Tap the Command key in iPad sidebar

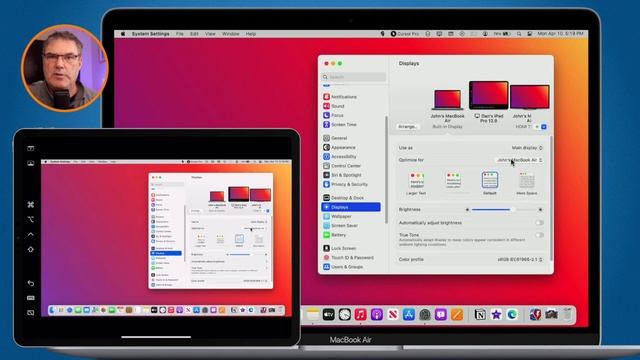31,204
